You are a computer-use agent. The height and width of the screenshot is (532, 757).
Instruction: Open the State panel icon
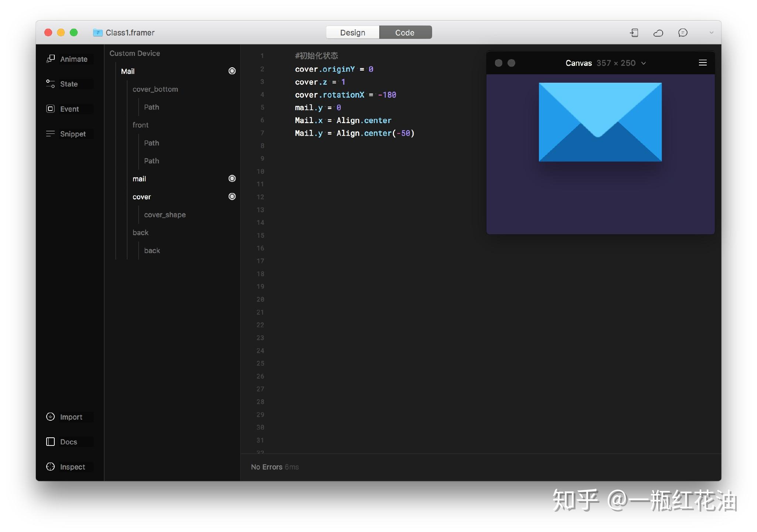tap(51, 84)
